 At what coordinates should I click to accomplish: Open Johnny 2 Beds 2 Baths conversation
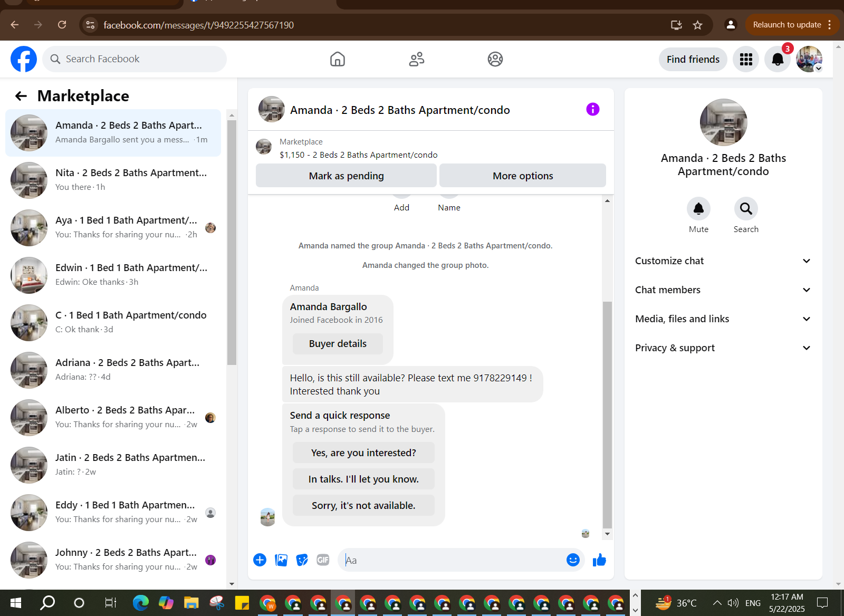point(113,560)
